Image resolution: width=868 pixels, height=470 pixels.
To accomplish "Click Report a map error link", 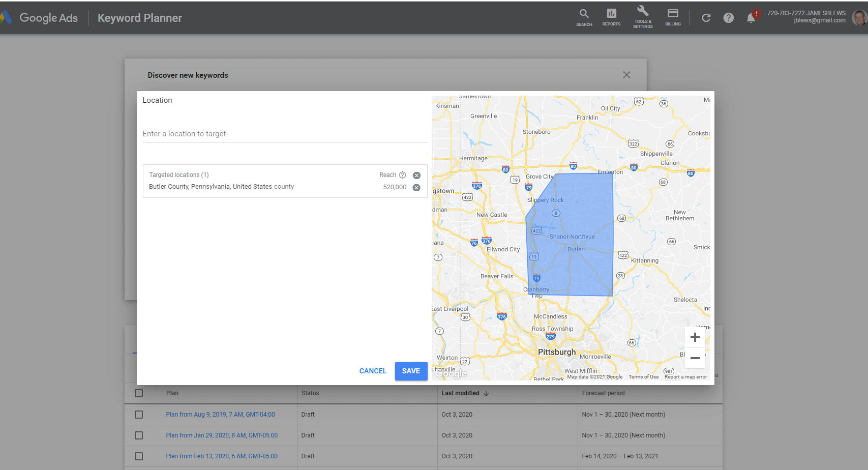I will click(685, 377).
